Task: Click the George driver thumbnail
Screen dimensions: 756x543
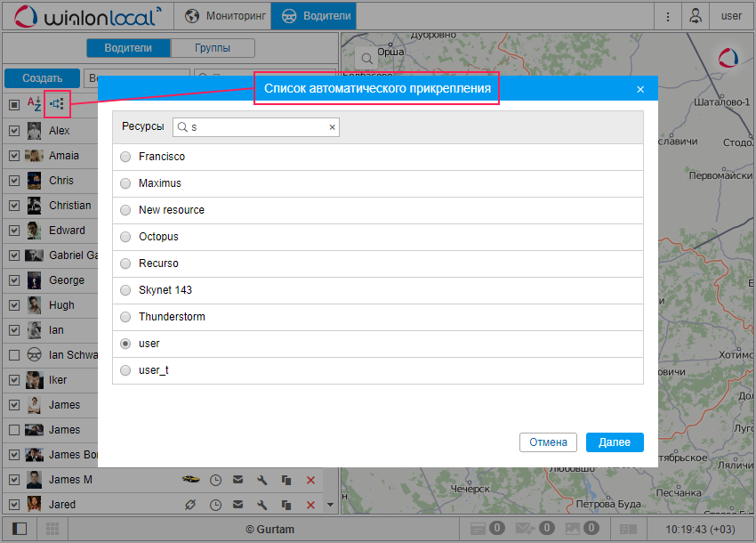Action: [x=34, y=280]
